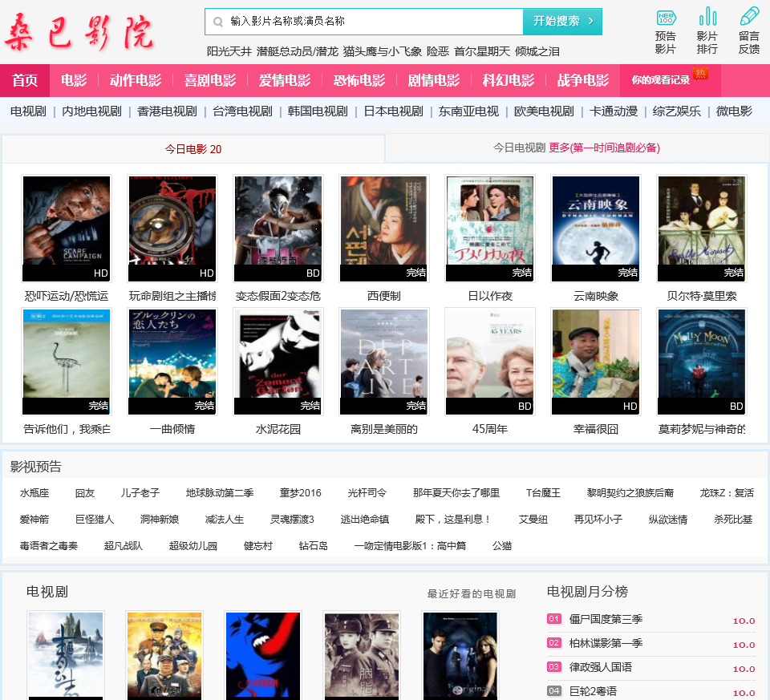Go to 科幻电影 category

(509, 80)
